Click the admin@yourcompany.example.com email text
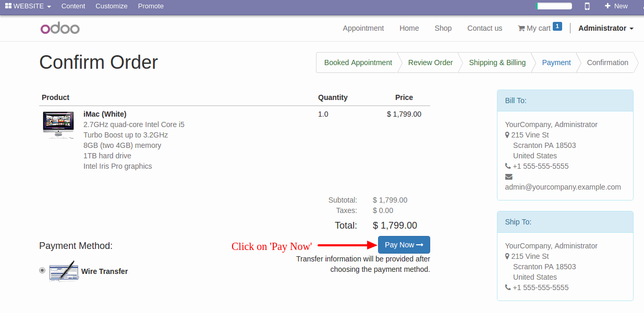Image resolution: width=644 pixels, height=313 pixels. [563, 187]
